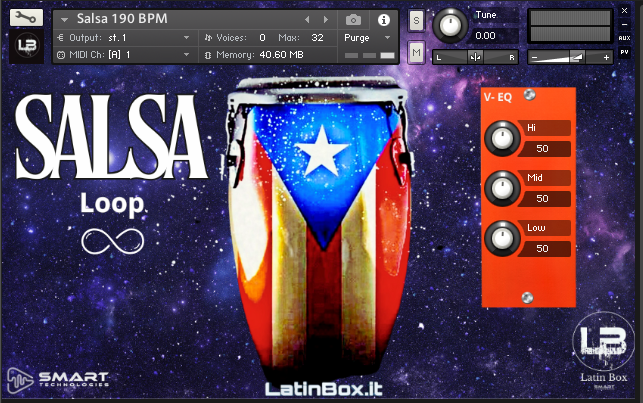Toggle the AUX sends view

click(x=625, y=38)
